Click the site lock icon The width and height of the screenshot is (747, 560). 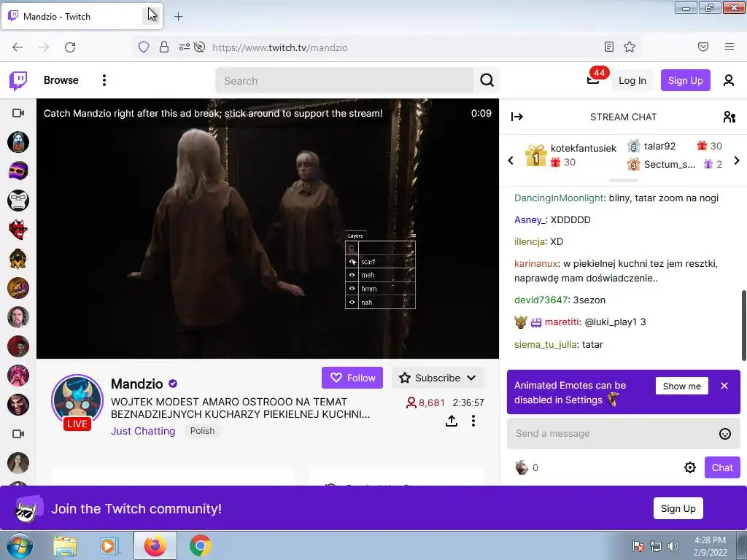click(164, 47)
